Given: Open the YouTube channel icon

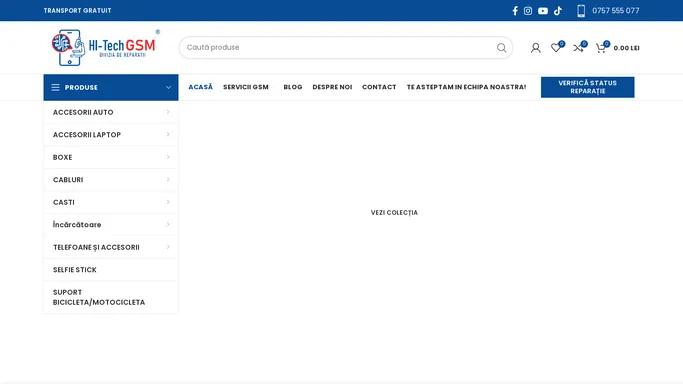Looking at the screenshot, I should 543,11.
